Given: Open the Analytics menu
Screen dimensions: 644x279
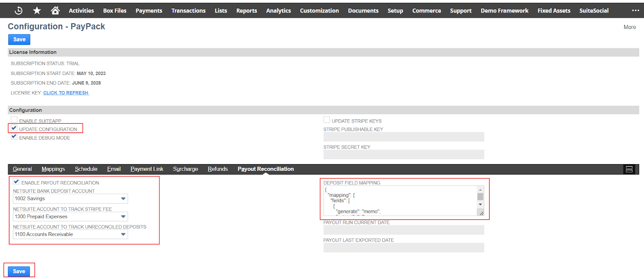Looking at the screenshot, I should (279, 10).
